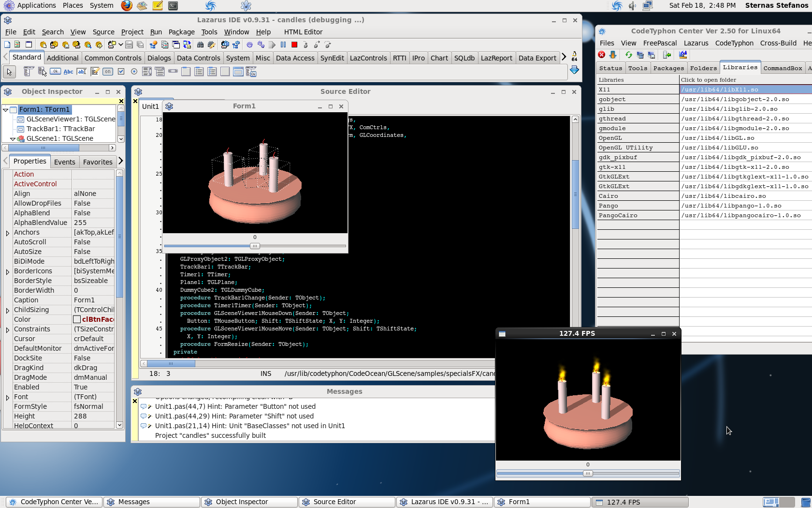The height and width of the screenshot is (508, 812).
Task: Switch to the Common Controls palette tab
Action: [x=113, y=58]
